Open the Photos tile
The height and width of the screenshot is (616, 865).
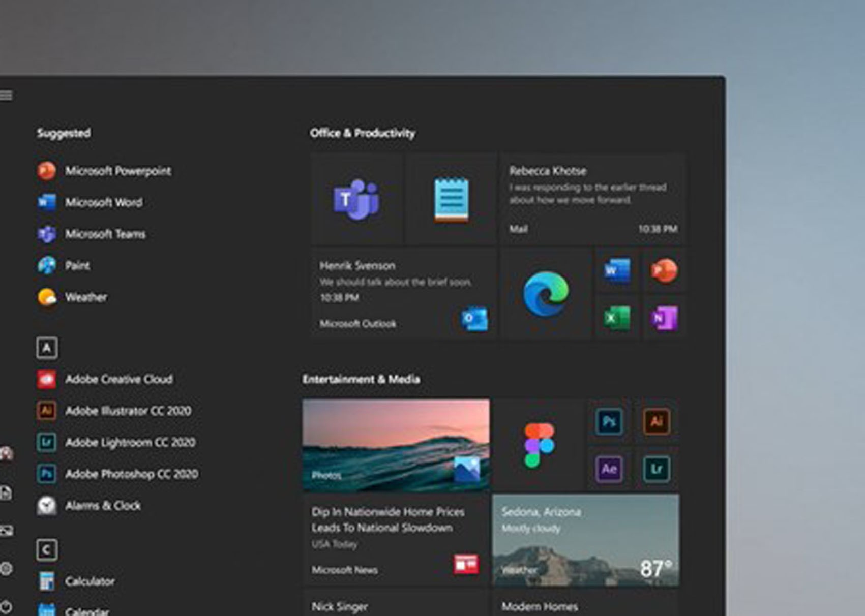396,445
